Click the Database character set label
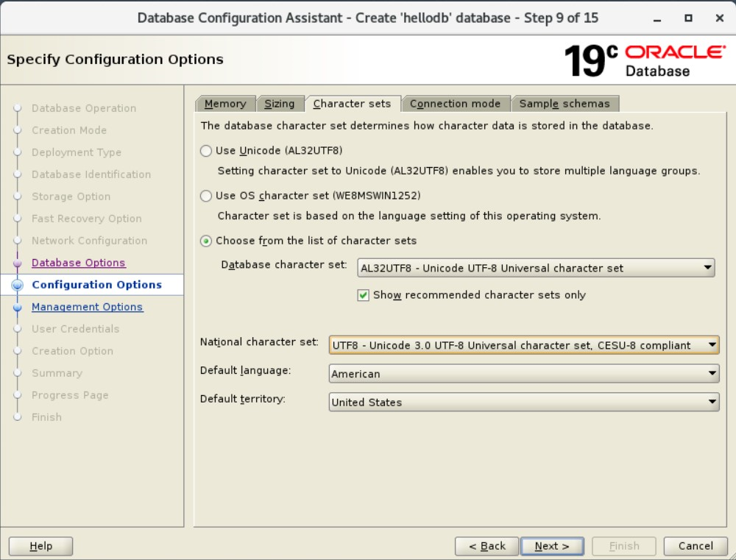 284,265
